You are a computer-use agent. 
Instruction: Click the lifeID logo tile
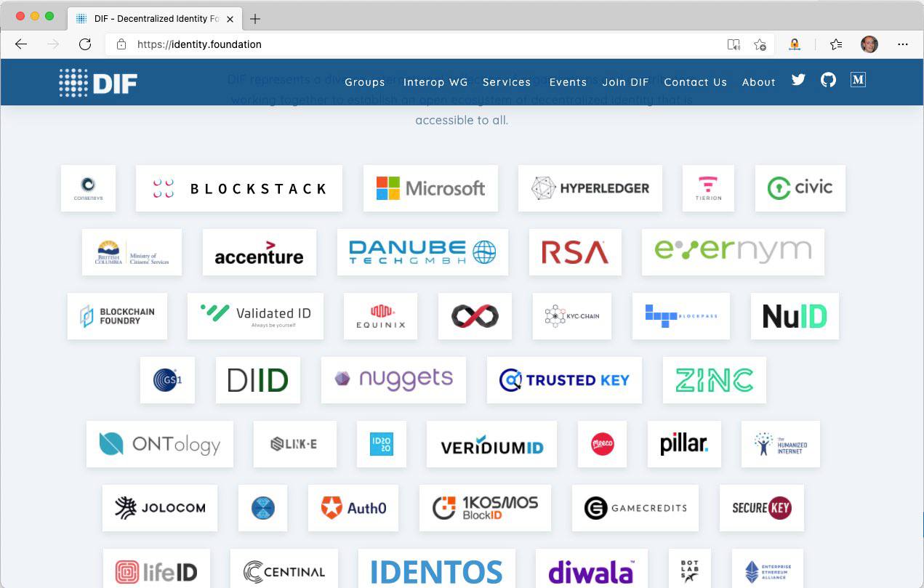(x=156, y=568)
